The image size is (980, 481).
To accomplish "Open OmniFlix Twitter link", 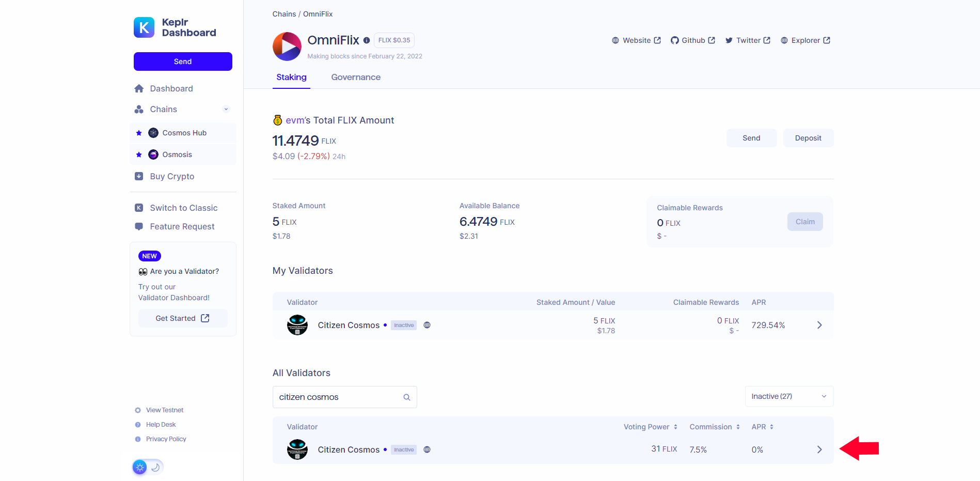I will point(748,40).
